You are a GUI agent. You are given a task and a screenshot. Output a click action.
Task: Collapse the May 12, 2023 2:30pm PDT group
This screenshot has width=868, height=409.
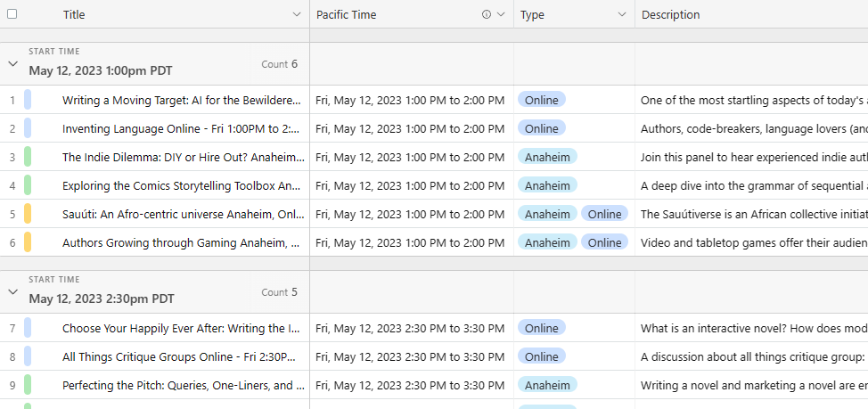coord(12,292)
